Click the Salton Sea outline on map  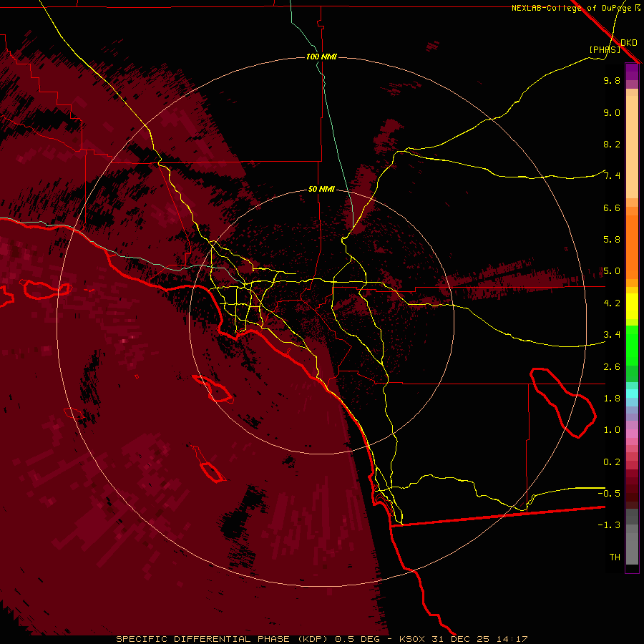pos(562,402)
